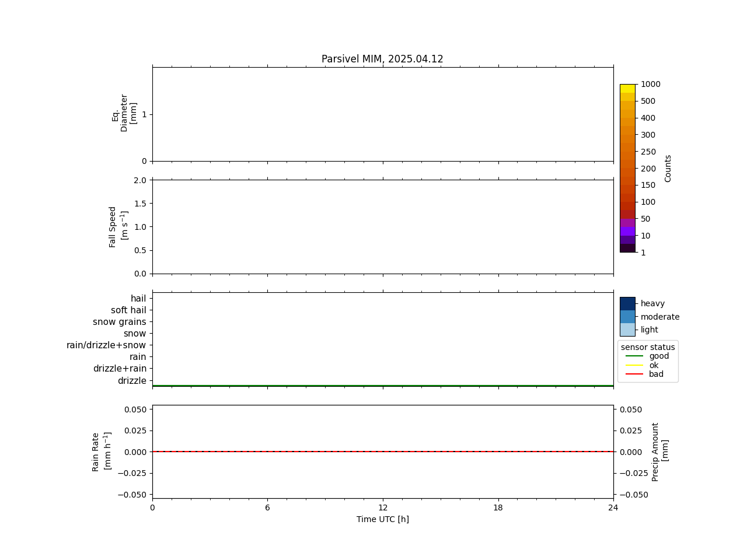747x560 pixels.
Task: Click the plot title Parsivel MIM, 2025.04.12
Action: pyautogui.click(x=382, y=59)
